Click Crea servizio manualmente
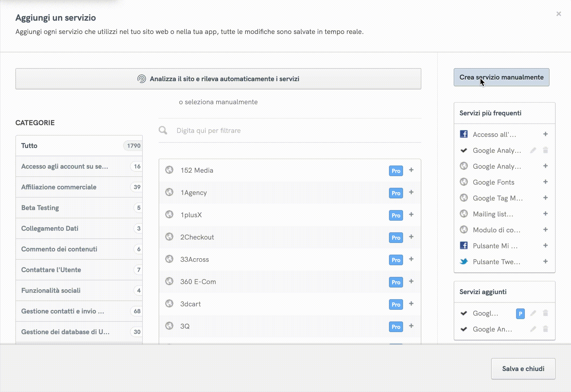Image resolution: width=571 pixels, height=392 pixels. pos(501,77)
